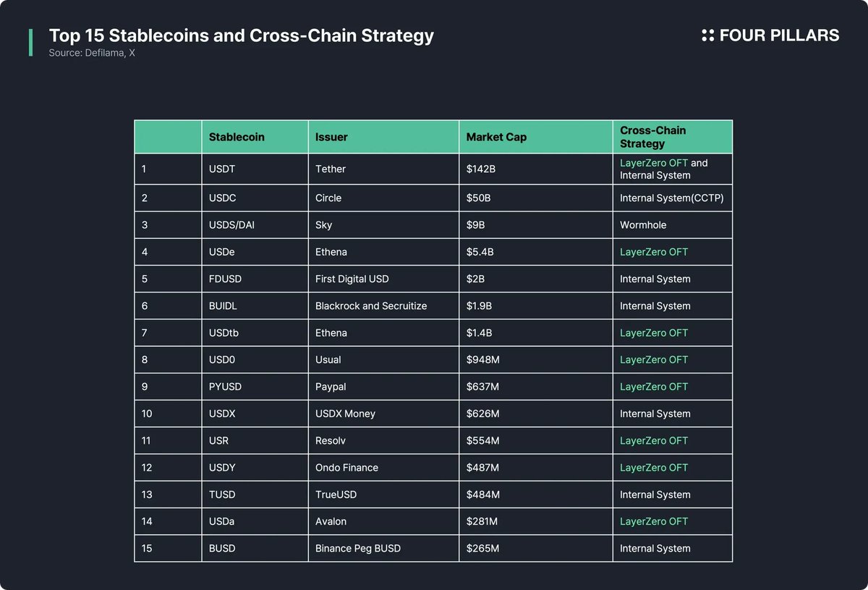Click the Wormhole strategy cell
The height and width of the screenshot is (590, 868).
643,225
